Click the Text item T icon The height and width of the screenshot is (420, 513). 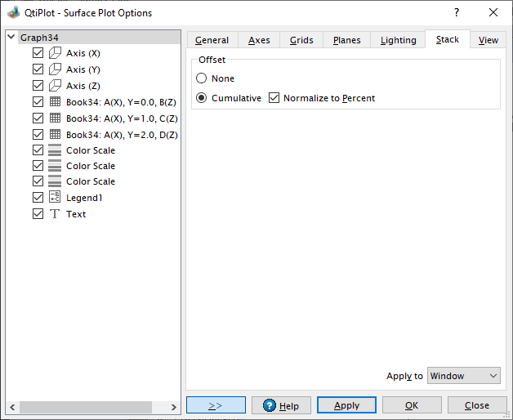[55, 214]
